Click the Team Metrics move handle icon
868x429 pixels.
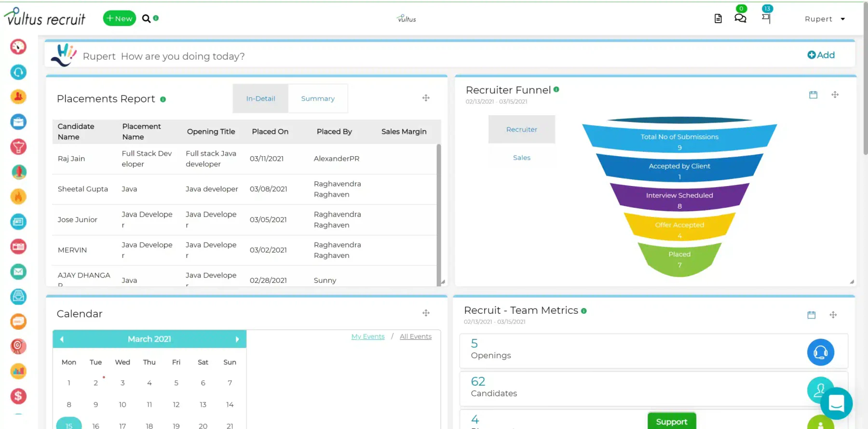coord(833,315)
